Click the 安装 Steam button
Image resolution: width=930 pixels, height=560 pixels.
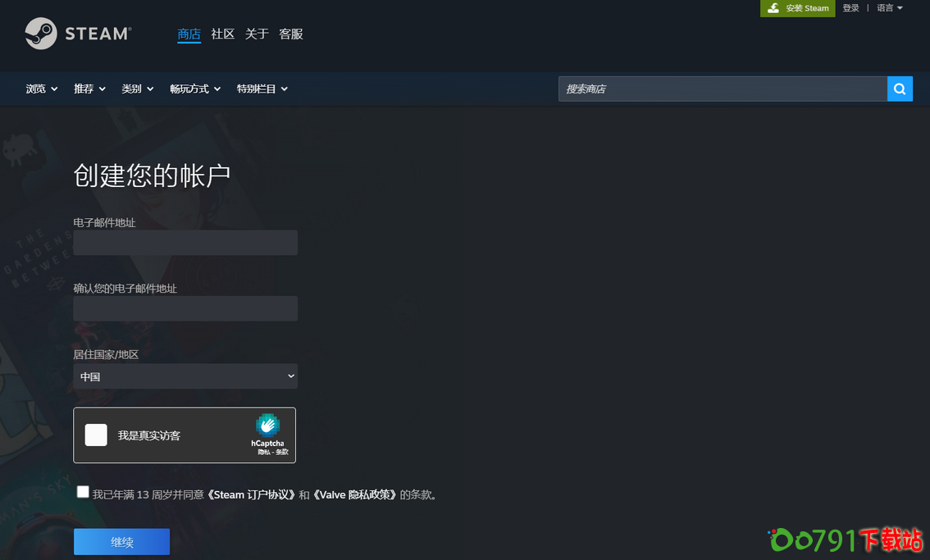pos(797,7)
